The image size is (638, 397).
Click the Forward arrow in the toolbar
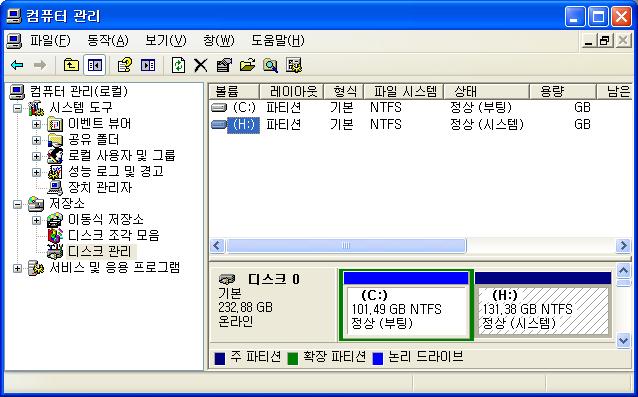tap(40, 65)
